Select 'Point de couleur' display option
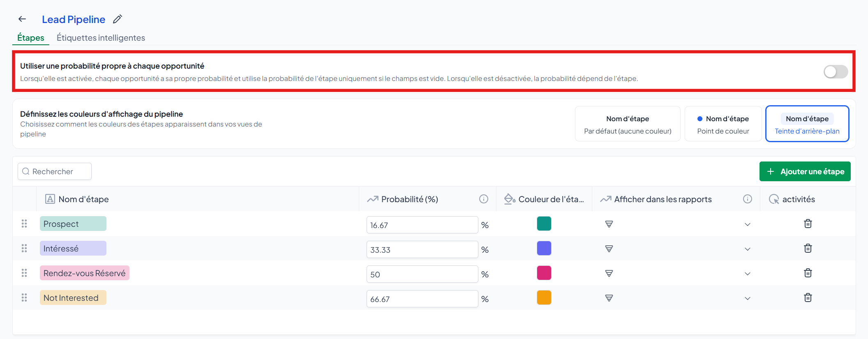Image resolution: width=868 pixels, height=339 pixels. tap(723, 124)
